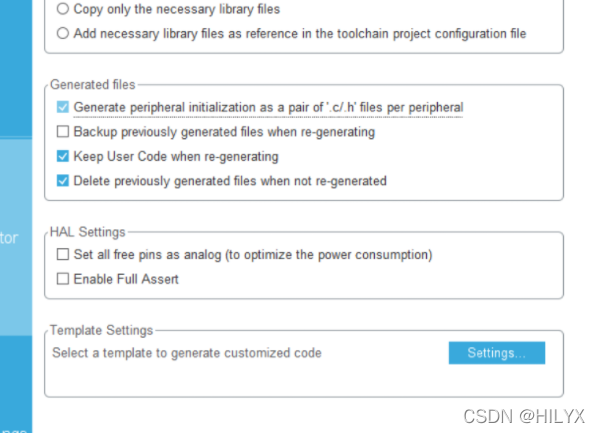600x433 pixels.
Task: Open template Settings... button
Action: [497, 353]
